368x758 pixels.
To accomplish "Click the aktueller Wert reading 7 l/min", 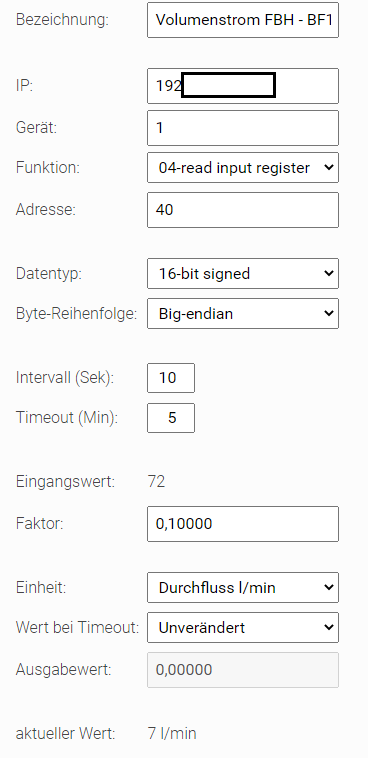I will pos(172,734).
